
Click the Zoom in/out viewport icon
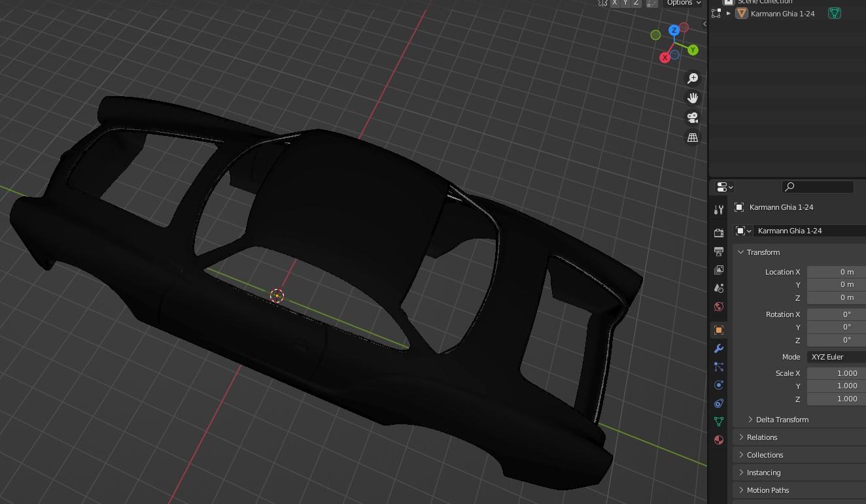pyautogui.click(x=693, y=78)
